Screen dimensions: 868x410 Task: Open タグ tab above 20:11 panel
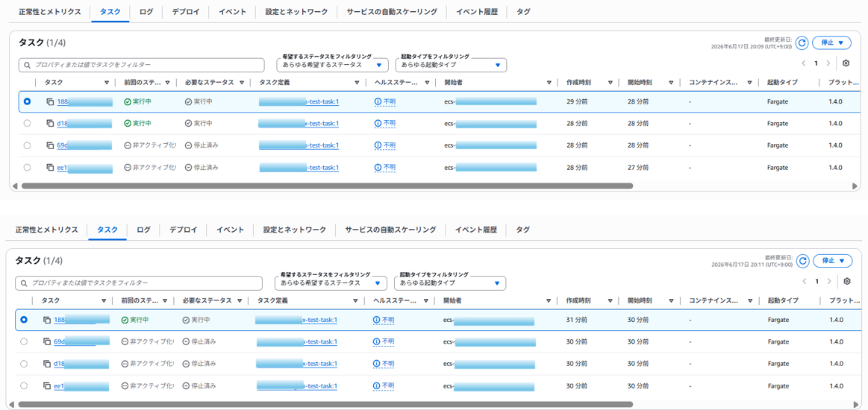click(x=522, y=230)
